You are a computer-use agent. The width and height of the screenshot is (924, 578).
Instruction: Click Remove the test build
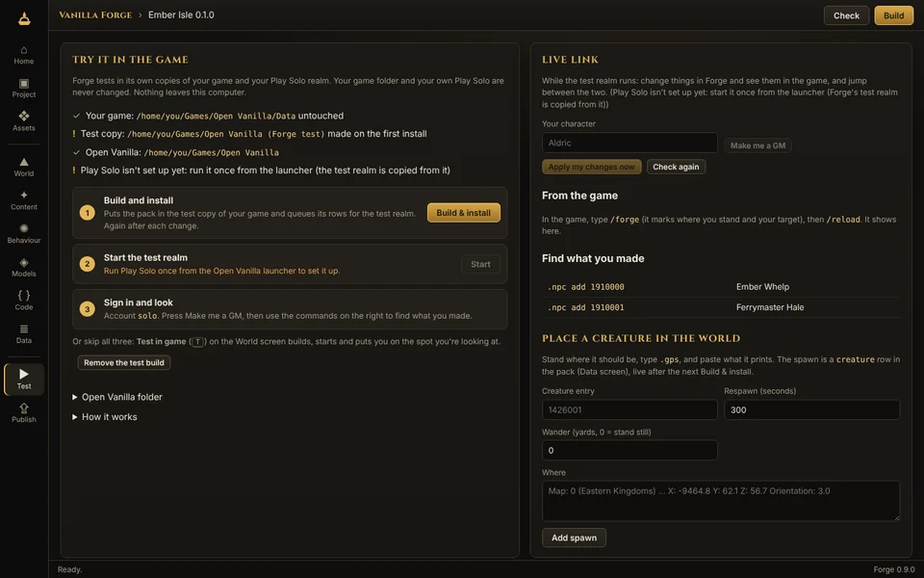(x=124, y=363)
